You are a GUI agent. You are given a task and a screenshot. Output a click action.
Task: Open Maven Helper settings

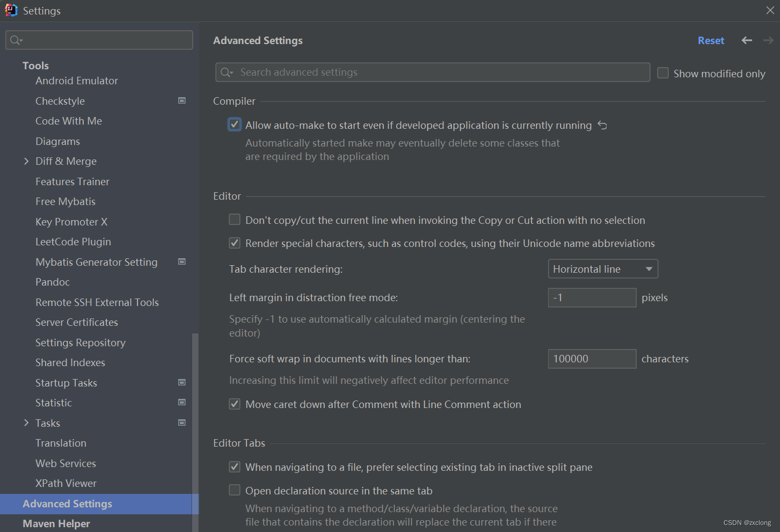pyautogui.click(x=56, y=523)
